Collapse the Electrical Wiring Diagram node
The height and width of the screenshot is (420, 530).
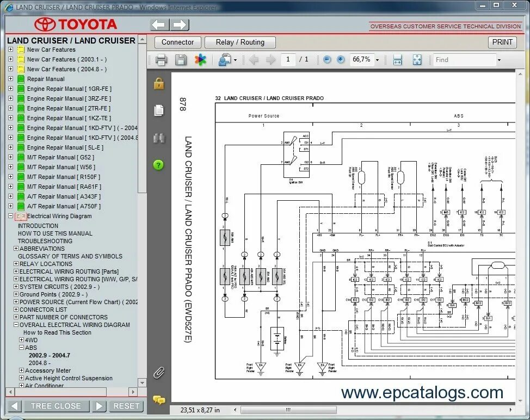tap(10, 216)
